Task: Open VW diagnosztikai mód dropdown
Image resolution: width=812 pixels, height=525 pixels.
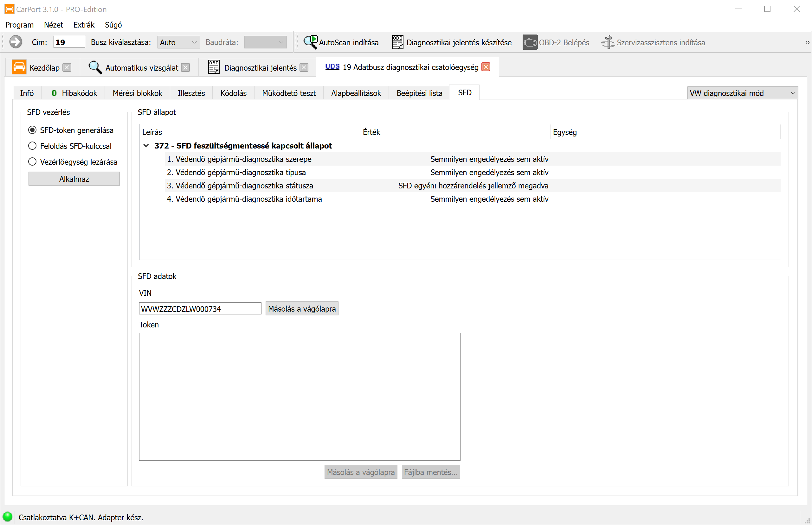Action: (742, 93)
